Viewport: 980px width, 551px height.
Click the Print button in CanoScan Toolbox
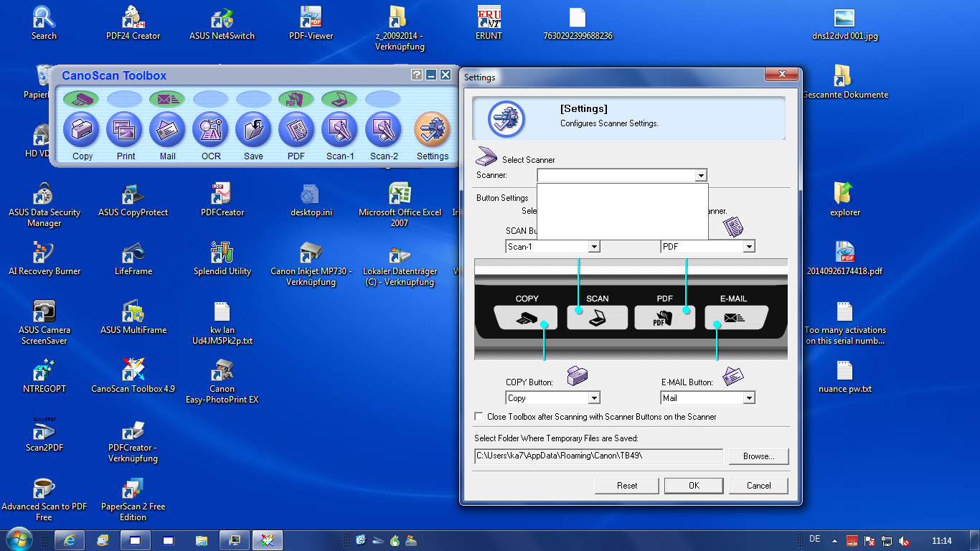pos(125,130)
